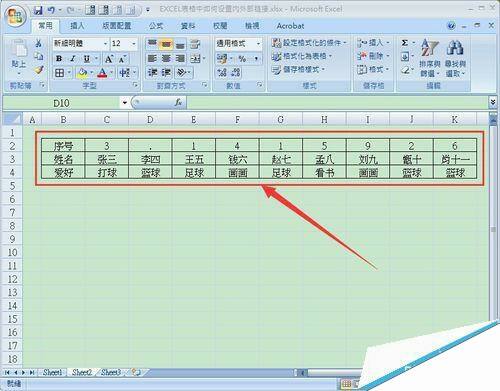Open the font name dropdown 新細明體

(105, 44)
